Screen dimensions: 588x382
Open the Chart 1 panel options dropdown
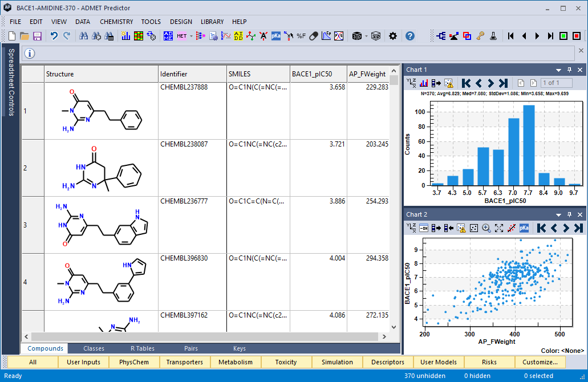(x=558, y=70)
